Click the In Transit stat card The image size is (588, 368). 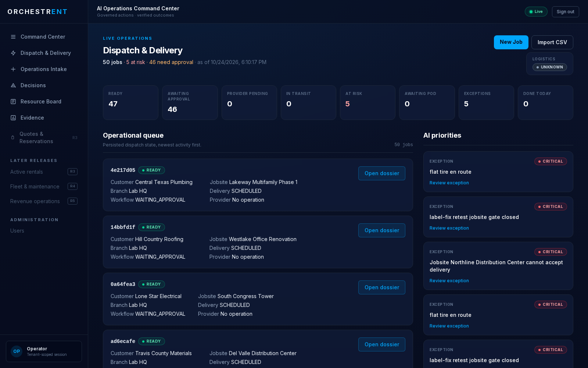tap(308, 103)
